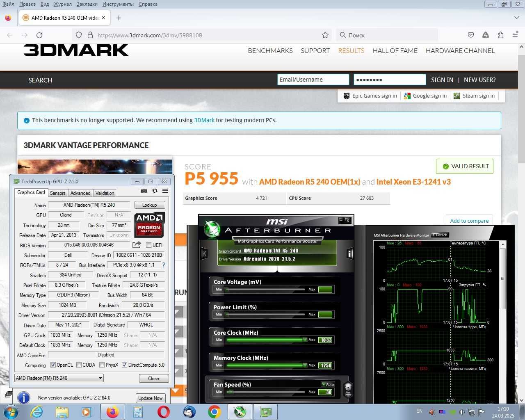Switch to MSI Afterburner taskbar button
Viewport: 525px width, 420px height.
pyautogui.click(x=240, y=411)
